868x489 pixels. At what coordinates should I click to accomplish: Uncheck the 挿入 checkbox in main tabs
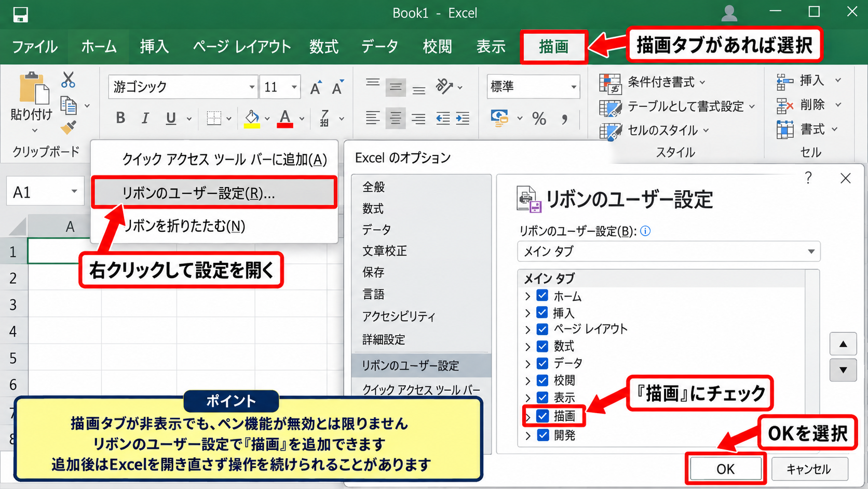click(x=542, y=312)
